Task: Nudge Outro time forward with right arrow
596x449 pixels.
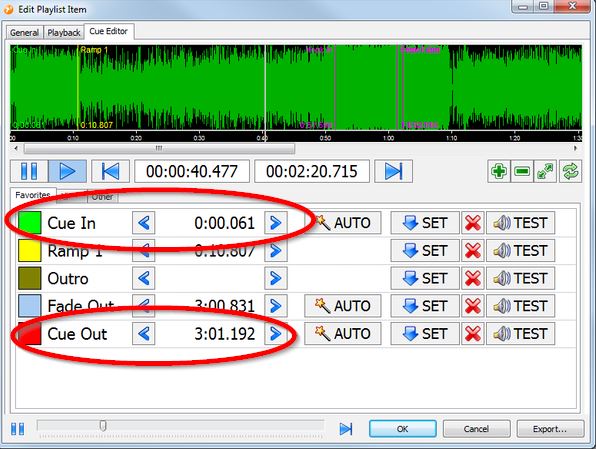Action: tap(276, 278)
